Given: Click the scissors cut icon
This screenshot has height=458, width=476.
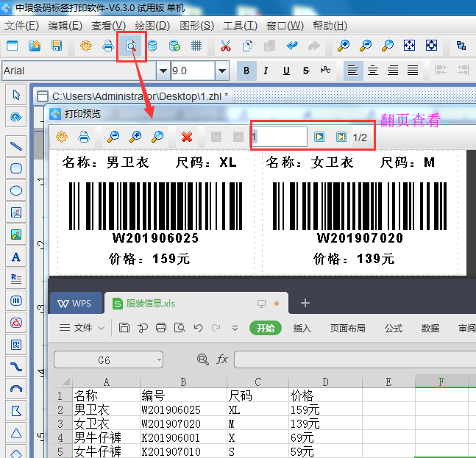Looking at the screenshot, I should (x=225, y=46).
